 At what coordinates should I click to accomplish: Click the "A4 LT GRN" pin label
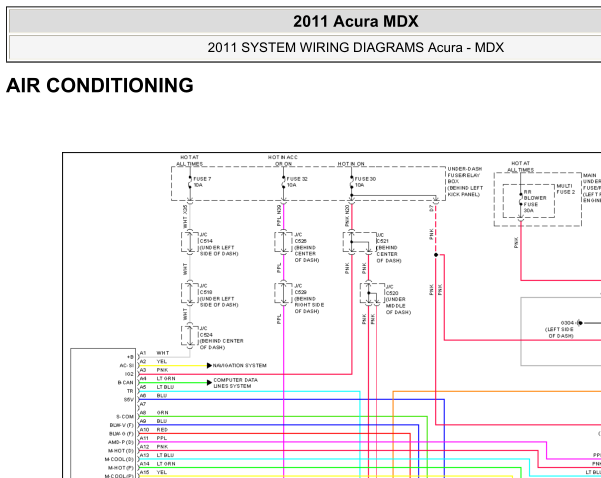[158, 378]
